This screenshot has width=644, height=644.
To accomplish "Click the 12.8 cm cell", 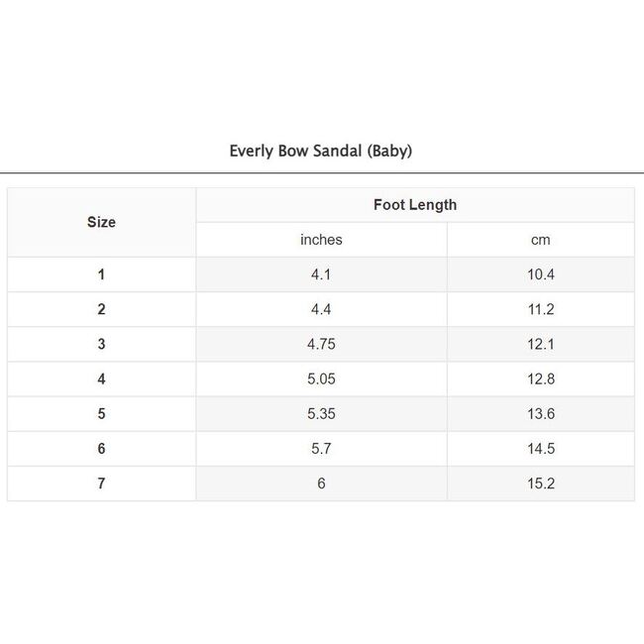I will pos(540,378).
